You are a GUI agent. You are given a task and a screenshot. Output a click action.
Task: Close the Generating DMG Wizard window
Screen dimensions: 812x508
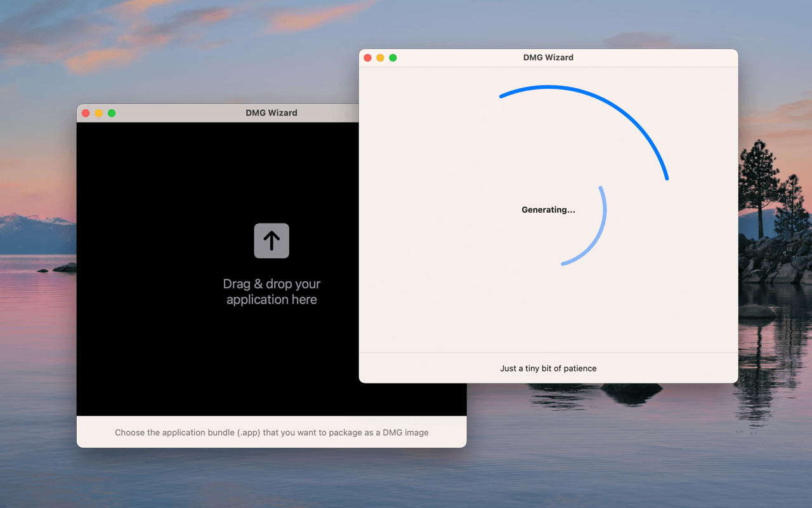click(367, 58)
